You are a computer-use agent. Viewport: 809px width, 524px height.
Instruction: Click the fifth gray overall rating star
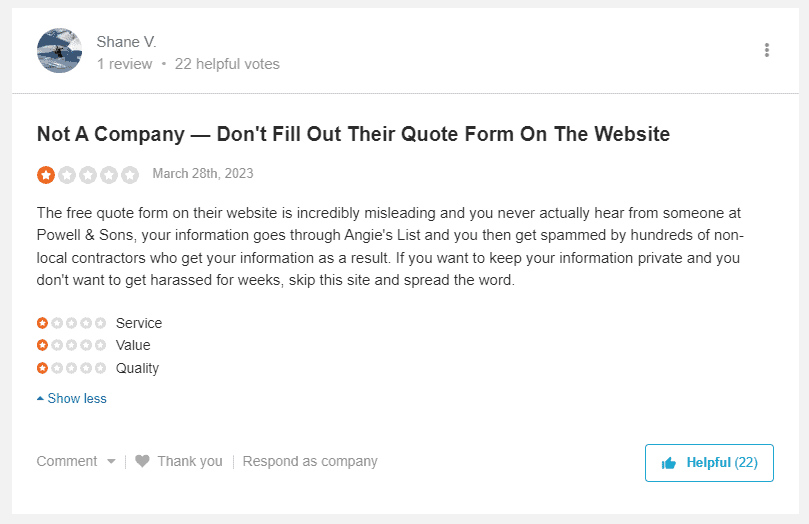130,175
